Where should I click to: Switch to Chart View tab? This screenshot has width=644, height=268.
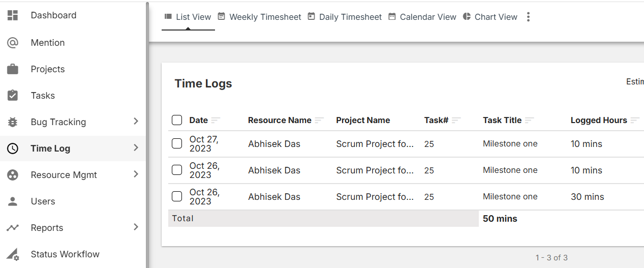(490, 17)
